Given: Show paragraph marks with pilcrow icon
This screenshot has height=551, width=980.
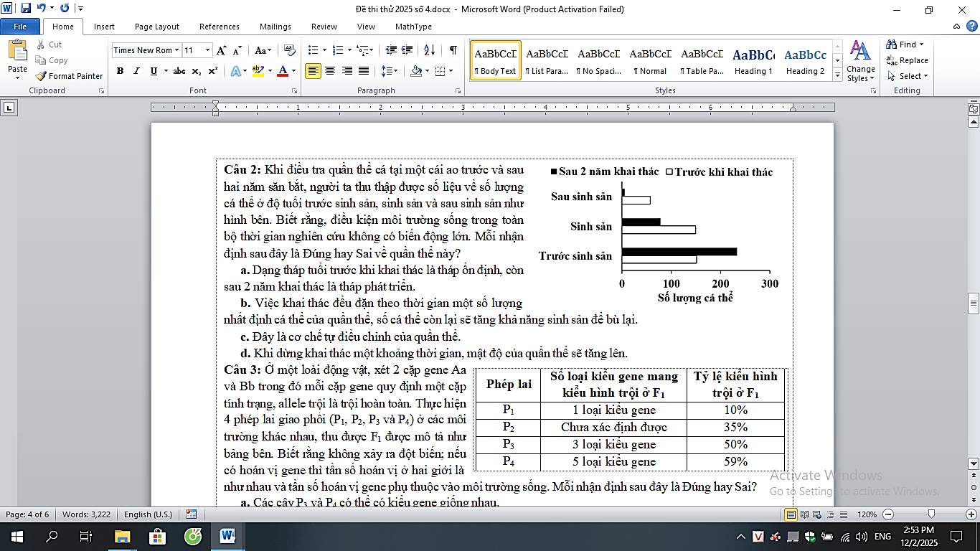Looking at the screenshot, I should (453, 50).
